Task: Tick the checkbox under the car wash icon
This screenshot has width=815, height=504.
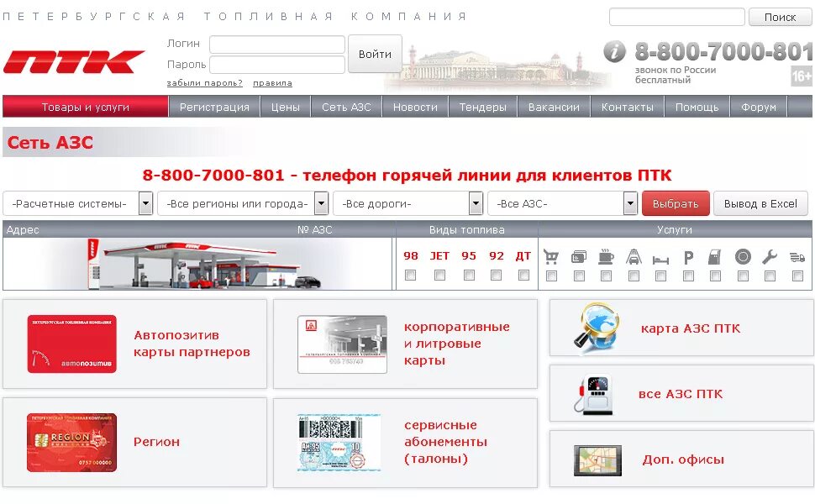Action: (x=634, y=276)
